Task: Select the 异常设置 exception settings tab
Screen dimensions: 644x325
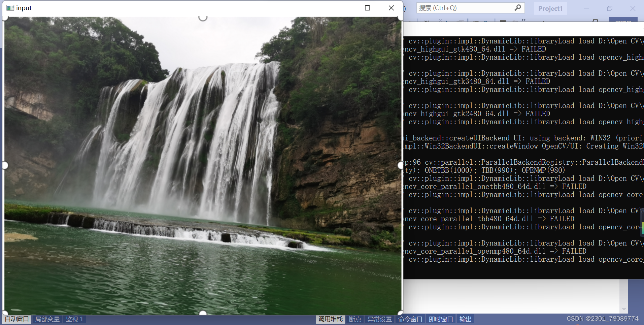Action: (379, 319)
